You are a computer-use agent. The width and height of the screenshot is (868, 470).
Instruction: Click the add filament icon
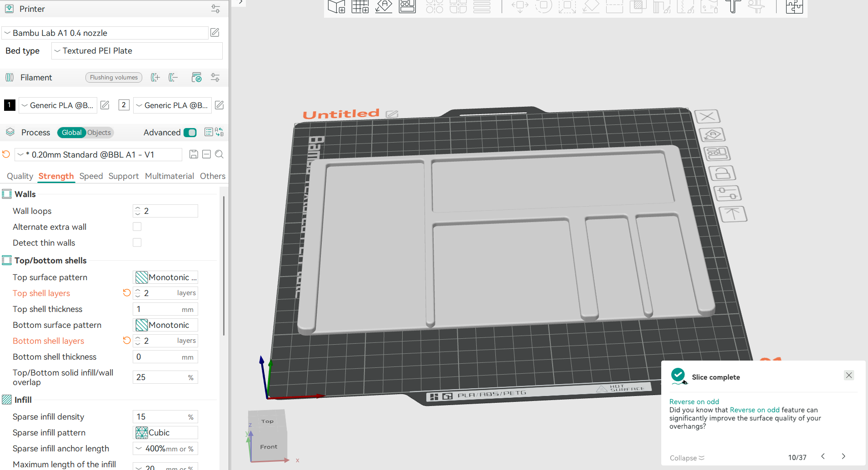pos(155,78)
